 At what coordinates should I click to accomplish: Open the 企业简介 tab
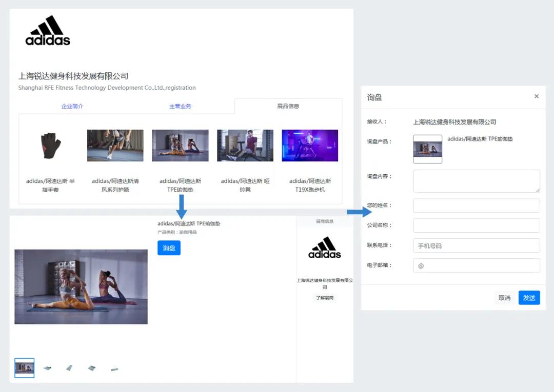click(x=72, y=106)
